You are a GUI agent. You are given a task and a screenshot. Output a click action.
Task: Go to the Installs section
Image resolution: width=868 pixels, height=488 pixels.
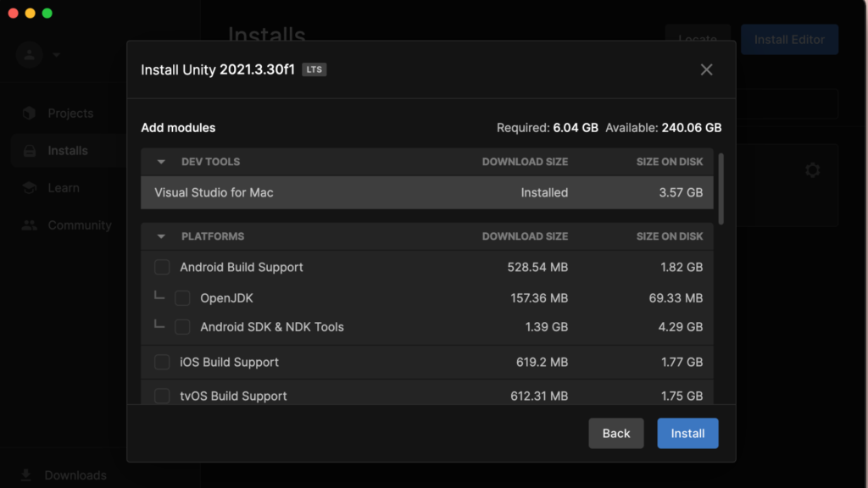(68, 151)
